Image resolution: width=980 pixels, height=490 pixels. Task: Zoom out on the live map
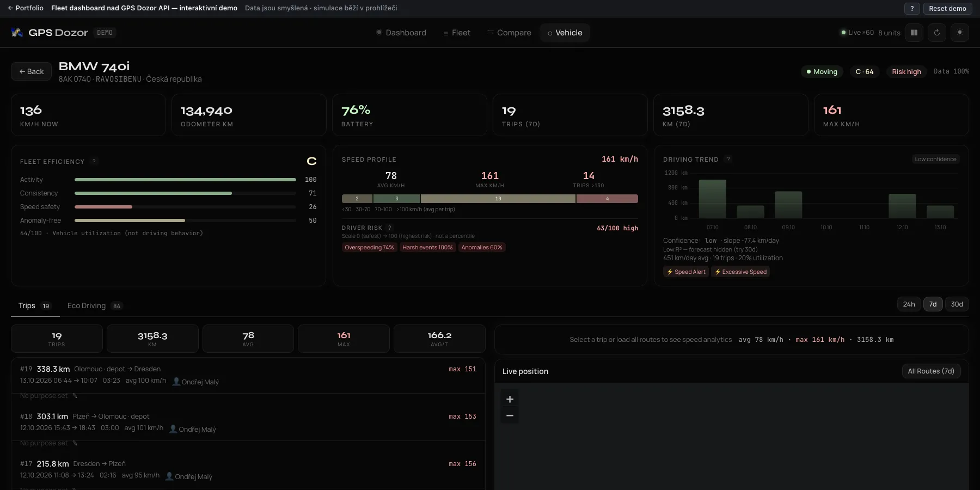pyautogui.click(x=510, y=415)
